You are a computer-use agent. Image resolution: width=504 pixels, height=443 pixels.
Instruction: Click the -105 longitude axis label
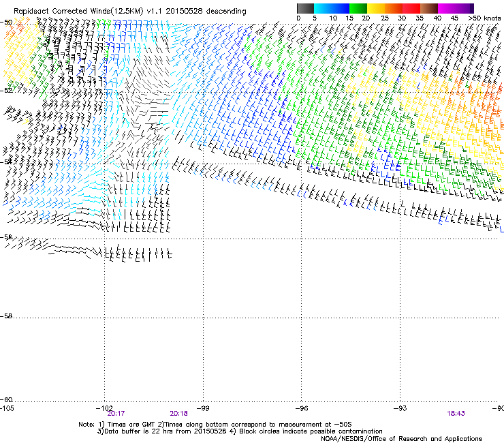coord(7,408)
